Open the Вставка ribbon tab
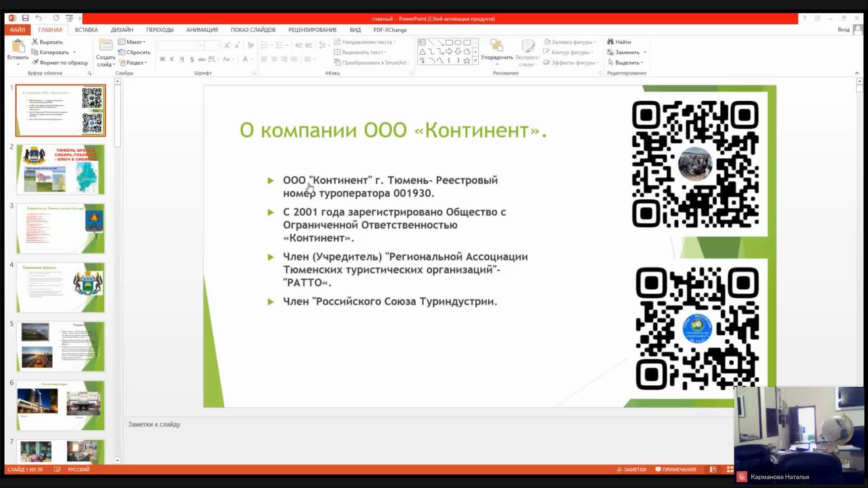Viewport: 868px width, 488px height. pyautogui.click(x=86, y=30)
